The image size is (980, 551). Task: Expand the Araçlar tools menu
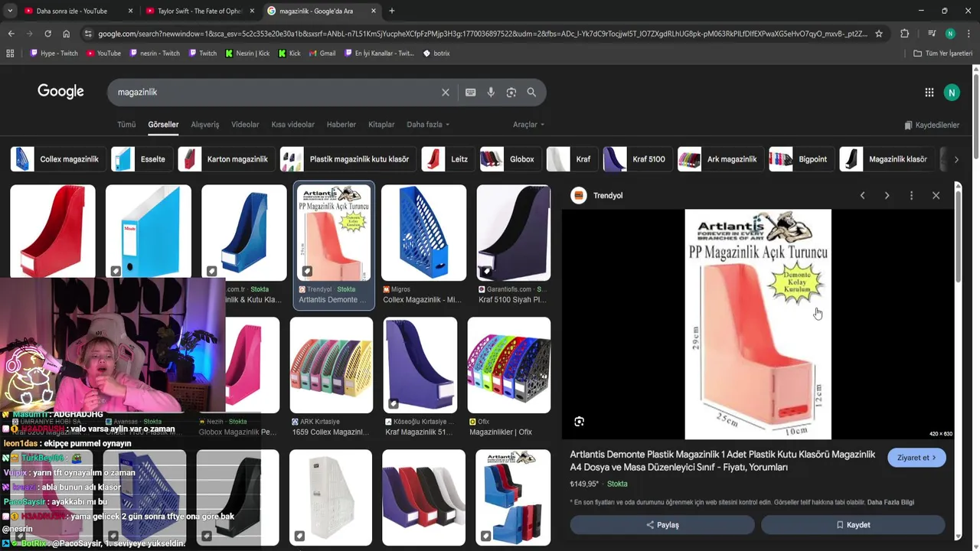coord(528,125)
